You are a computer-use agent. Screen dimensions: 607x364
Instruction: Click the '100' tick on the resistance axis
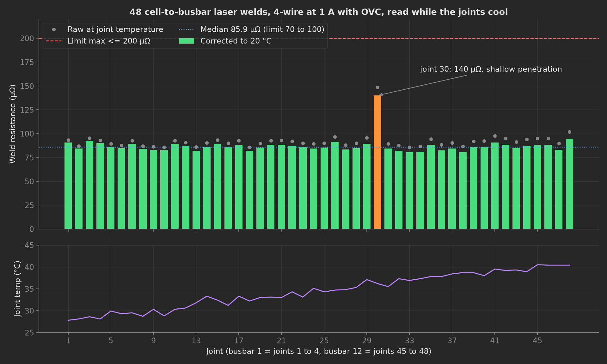27,134
